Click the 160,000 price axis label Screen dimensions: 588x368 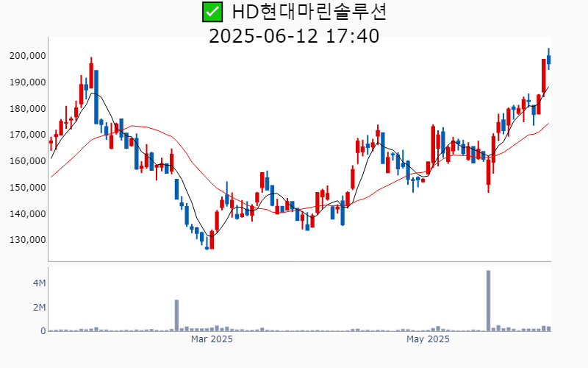point(28,161)
